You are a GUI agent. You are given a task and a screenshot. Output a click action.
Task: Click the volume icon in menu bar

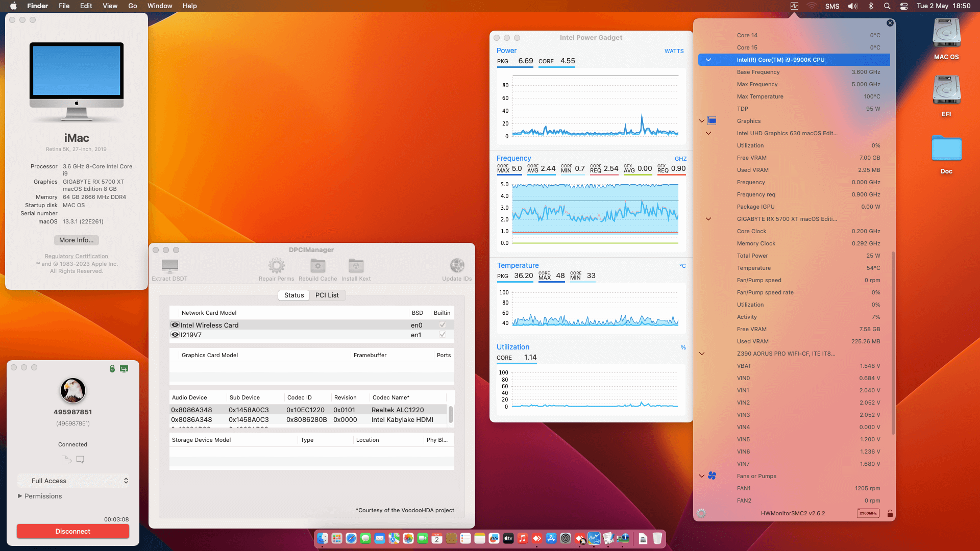(x=853, y=6)
